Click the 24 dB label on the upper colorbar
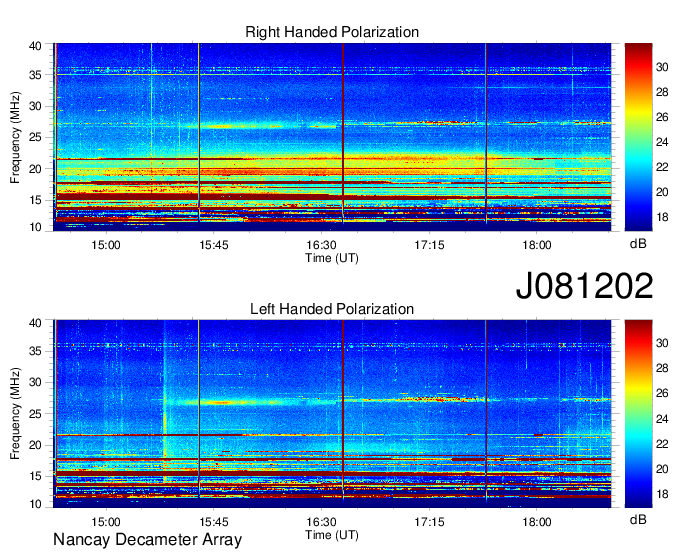 pyautogui.click(x=662, y=142)
